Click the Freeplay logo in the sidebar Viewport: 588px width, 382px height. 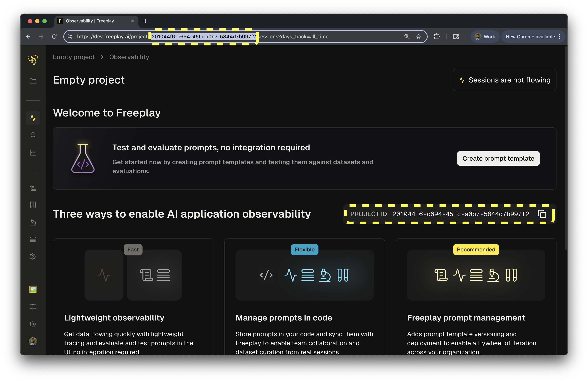pos(33,60)
